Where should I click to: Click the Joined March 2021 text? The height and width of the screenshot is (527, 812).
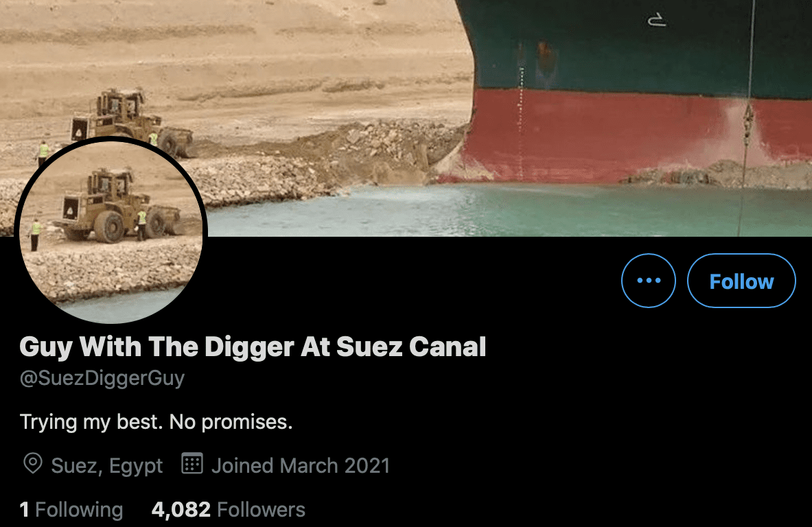pos(301,466)
